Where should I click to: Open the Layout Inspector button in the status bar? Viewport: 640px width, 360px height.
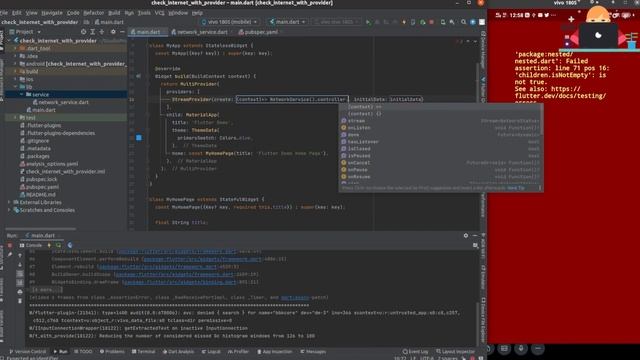(456, 351)
